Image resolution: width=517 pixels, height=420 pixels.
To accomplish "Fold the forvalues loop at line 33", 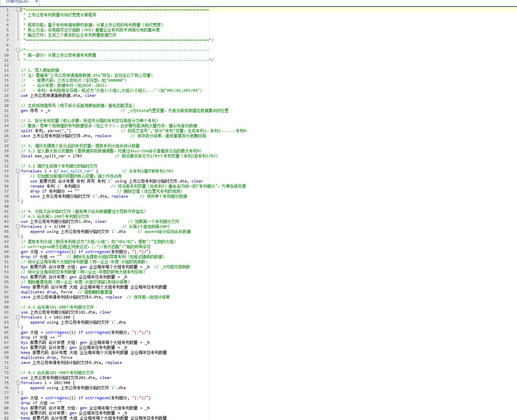I will tap(18, 171).
